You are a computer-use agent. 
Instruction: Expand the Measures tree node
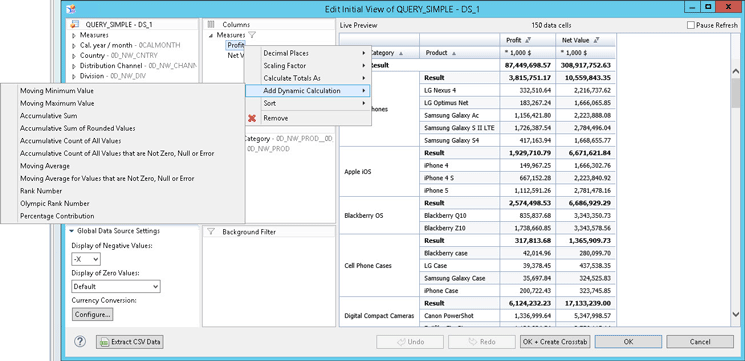point(74,35)
